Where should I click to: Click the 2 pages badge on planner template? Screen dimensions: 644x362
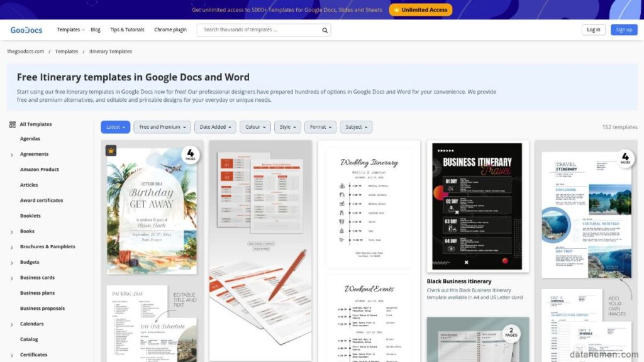(x=511, y=331)
